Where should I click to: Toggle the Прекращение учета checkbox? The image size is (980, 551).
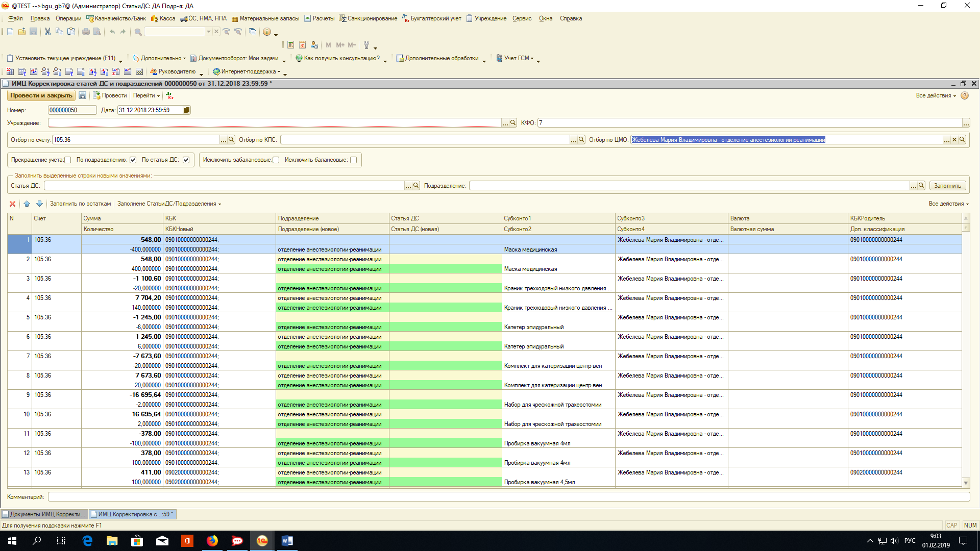click(x=68, y=160)
